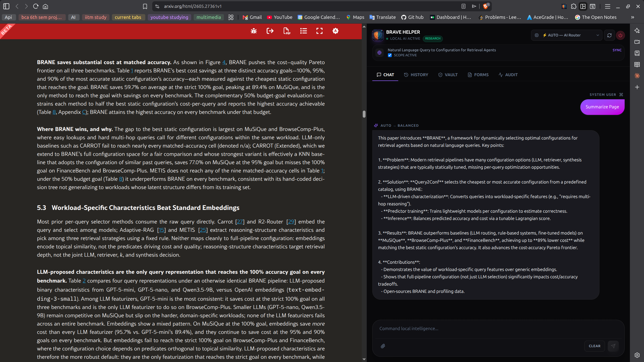This screenshot has width=644, height=362.
Task: Switch to the AUDIT tab
Action: [x=508, y=75]
